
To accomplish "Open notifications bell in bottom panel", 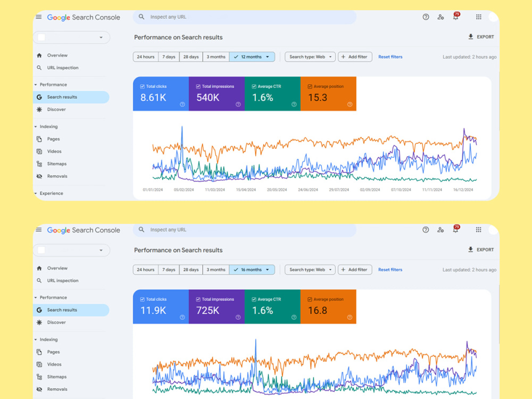I will (456, 229).
